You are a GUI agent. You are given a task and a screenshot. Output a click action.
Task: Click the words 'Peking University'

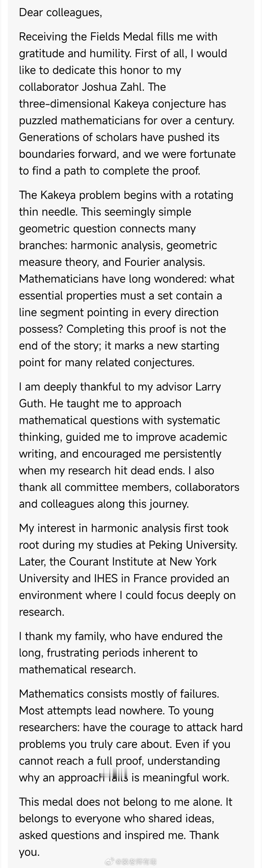pyautogui.click(x=192, y=545)
